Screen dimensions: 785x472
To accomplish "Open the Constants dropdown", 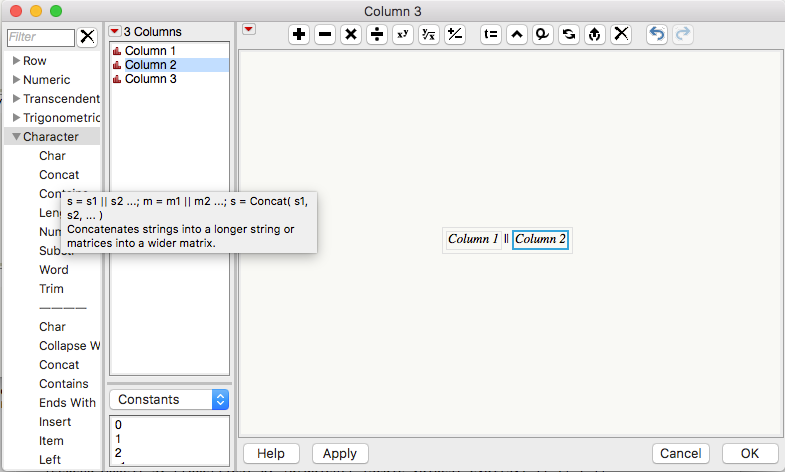I will pos(169,399).
